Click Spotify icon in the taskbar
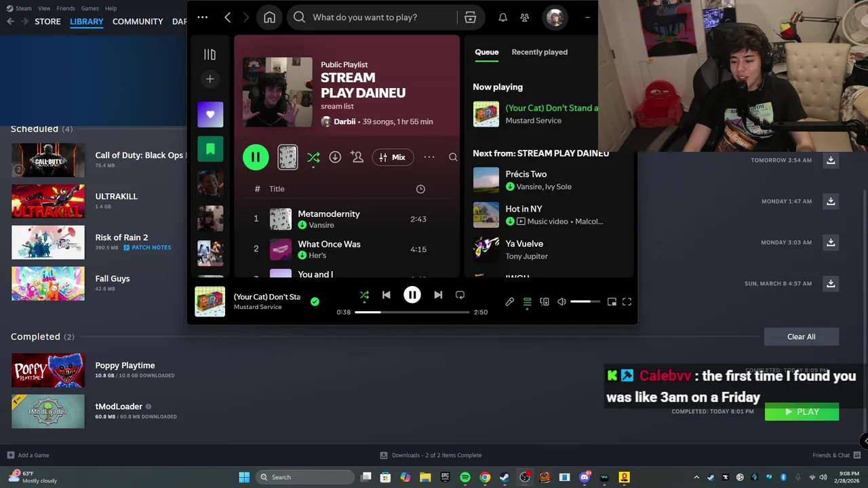 (465, 477)
